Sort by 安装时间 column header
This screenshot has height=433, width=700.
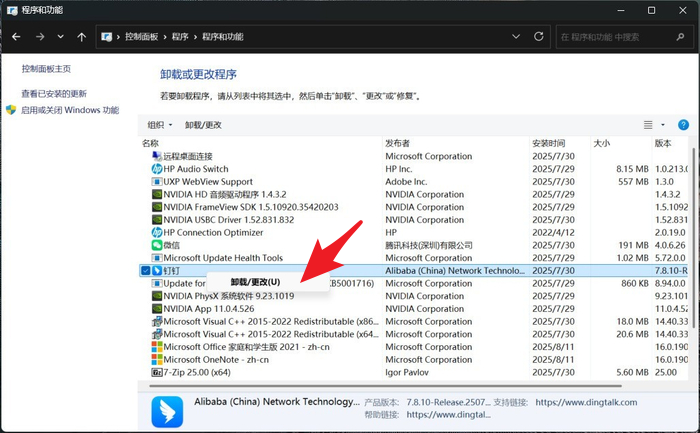[549, 143]
